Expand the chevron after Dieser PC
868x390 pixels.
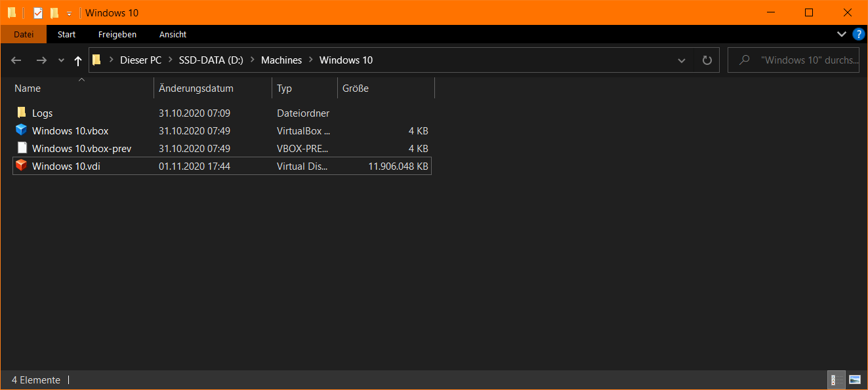171,60
